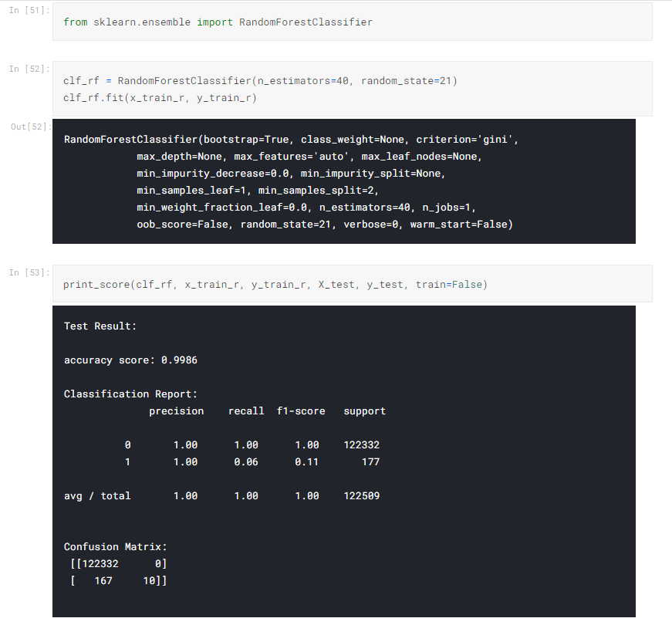Click the accuracy score 0.9986 line
The height and width of the screenshot is (625, 672).
point(130,360)
